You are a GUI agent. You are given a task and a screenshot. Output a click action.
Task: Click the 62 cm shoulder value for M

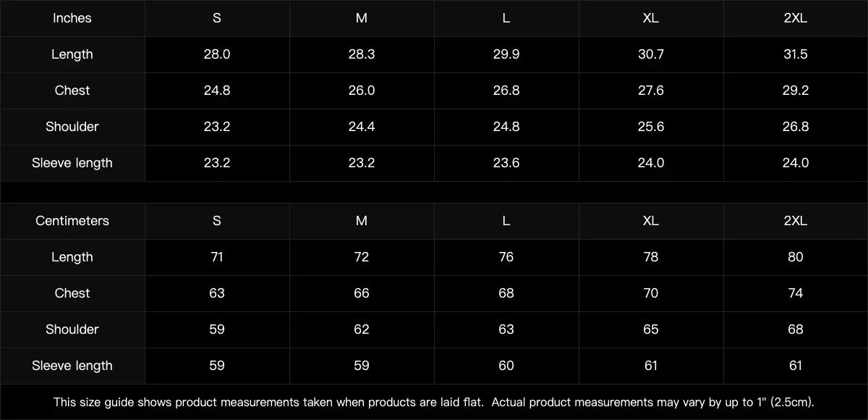(362, 329)
